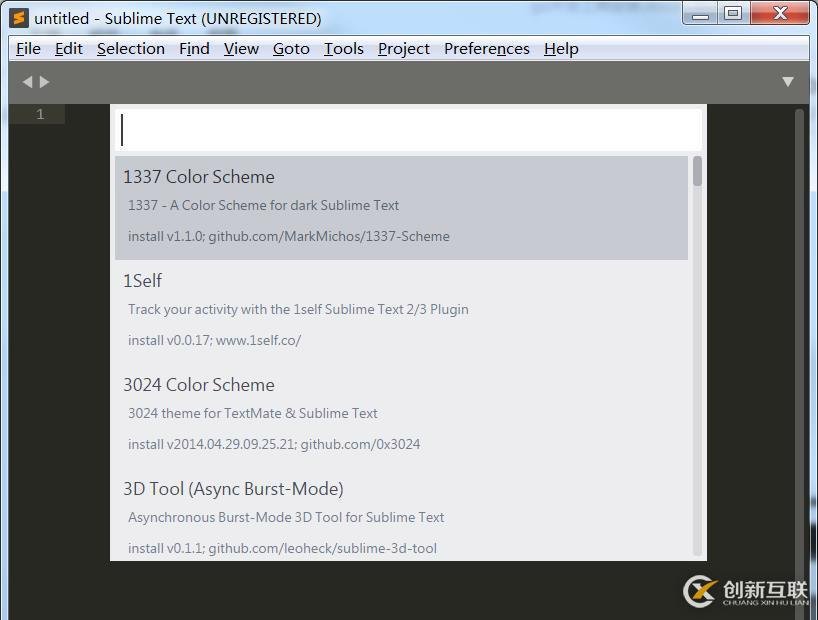The width and height of the screenshot is (818, 620).
Task: Click the package list scrollbar thumb
Action: tap(697, 171)
